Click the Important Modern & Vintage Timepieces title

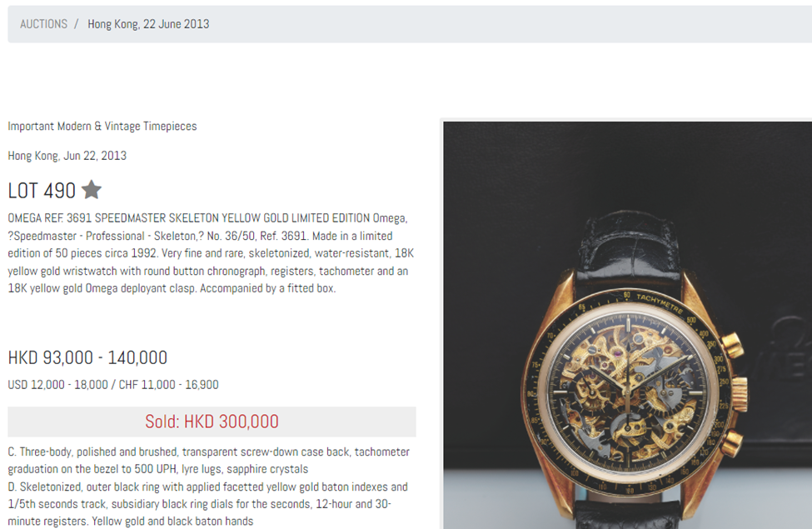(x=102, y=126)
